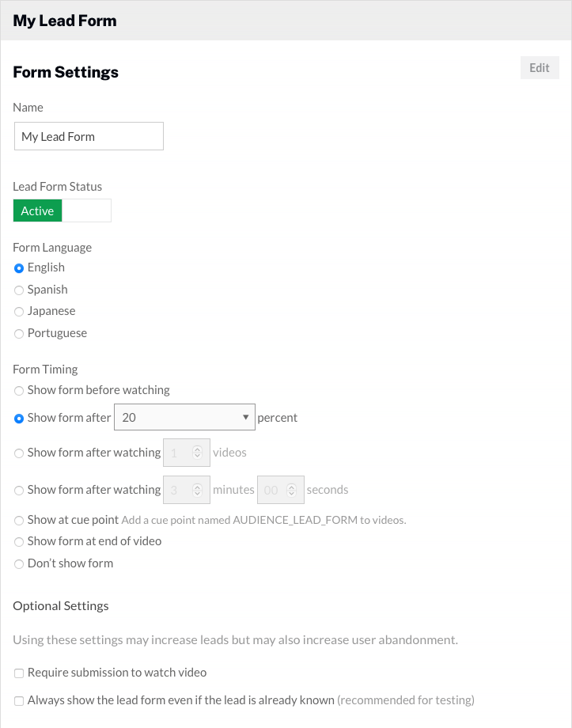Select the Portuguese language option
The image size is (572, 728).
tap(18, 333)
